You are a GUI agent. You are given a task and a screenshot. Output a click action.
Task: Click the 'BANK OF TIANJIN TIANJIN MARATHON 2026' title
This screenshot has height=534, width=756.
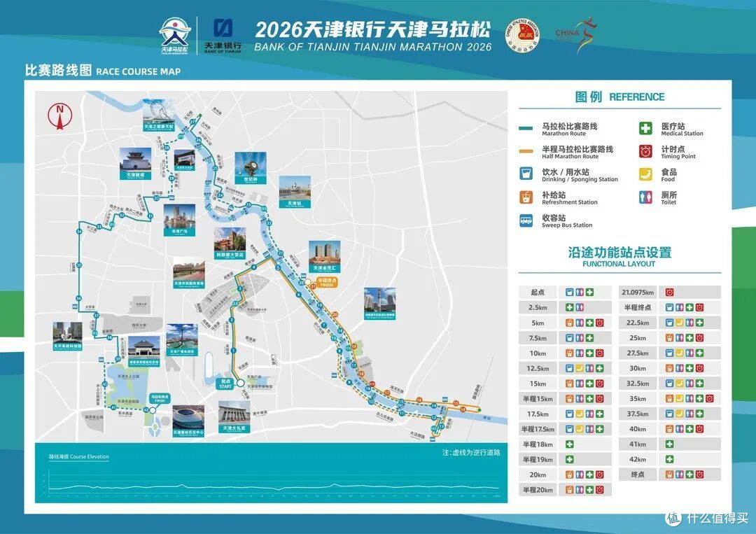(x=372, y=47)
